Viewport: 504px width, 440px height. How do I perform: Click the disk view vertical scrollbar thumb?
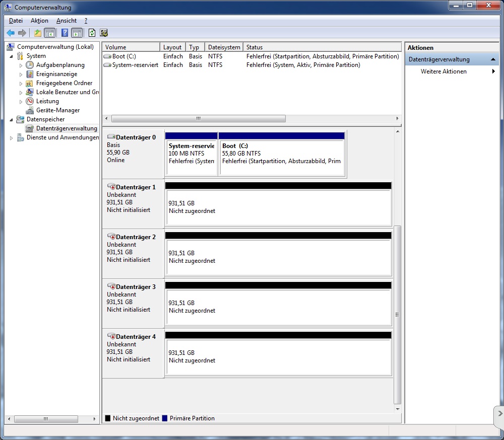pos(397,315)
